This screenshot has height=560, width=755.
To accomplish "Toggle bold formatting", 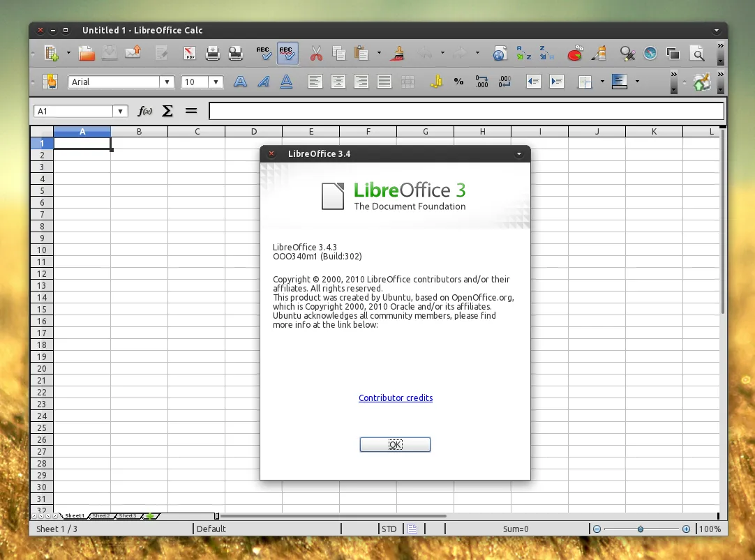I will pos(240,82).
